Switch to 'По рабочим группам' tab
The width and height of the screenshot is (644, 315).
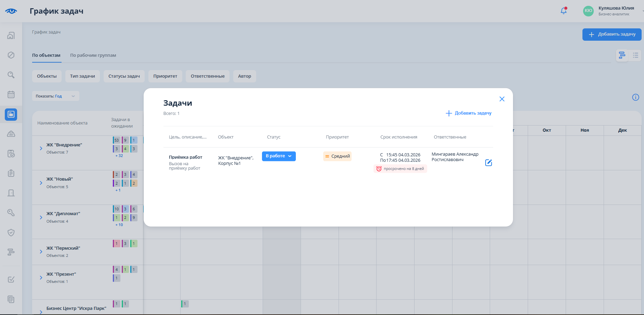click(x=93, y=55)
